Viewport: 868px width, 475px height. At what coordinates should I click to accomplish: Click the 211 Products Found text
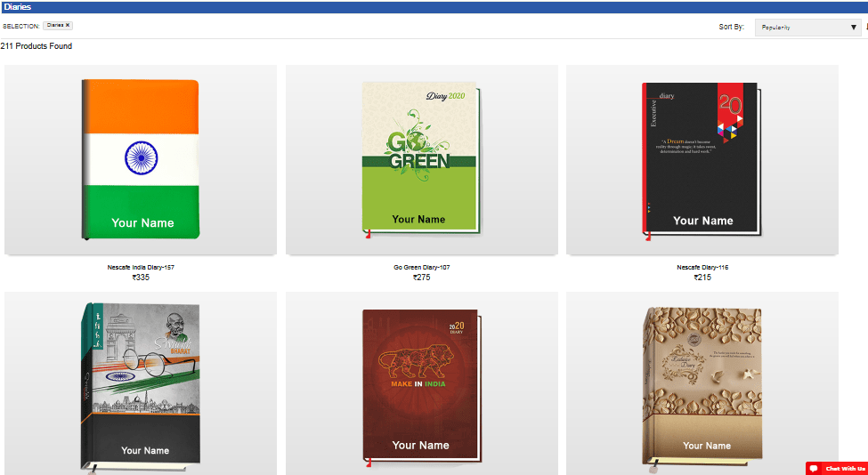[37, 46]
